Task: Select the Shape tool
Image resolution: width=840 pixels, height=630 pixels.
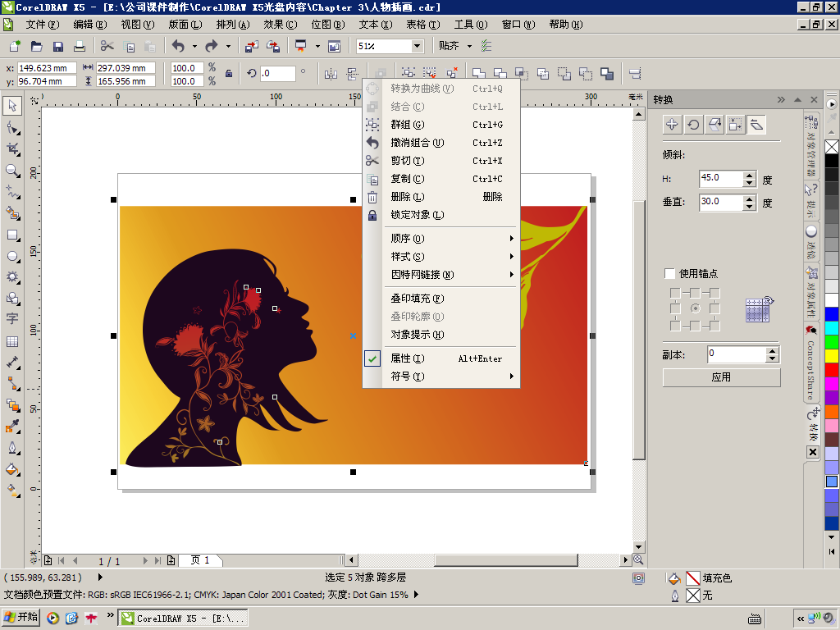Action: (x=12, y=127)
